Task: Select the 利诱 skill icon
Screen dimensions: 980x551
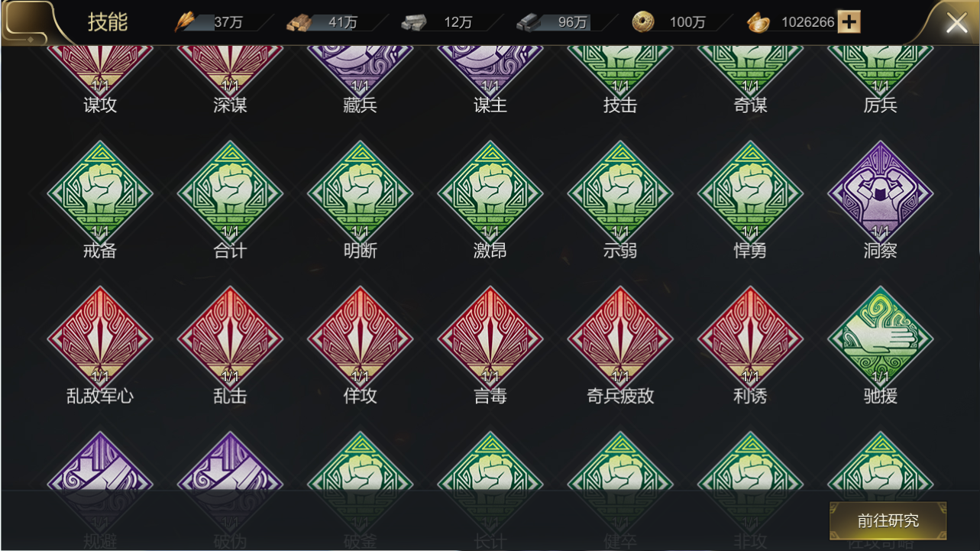Action: (750, 339)
